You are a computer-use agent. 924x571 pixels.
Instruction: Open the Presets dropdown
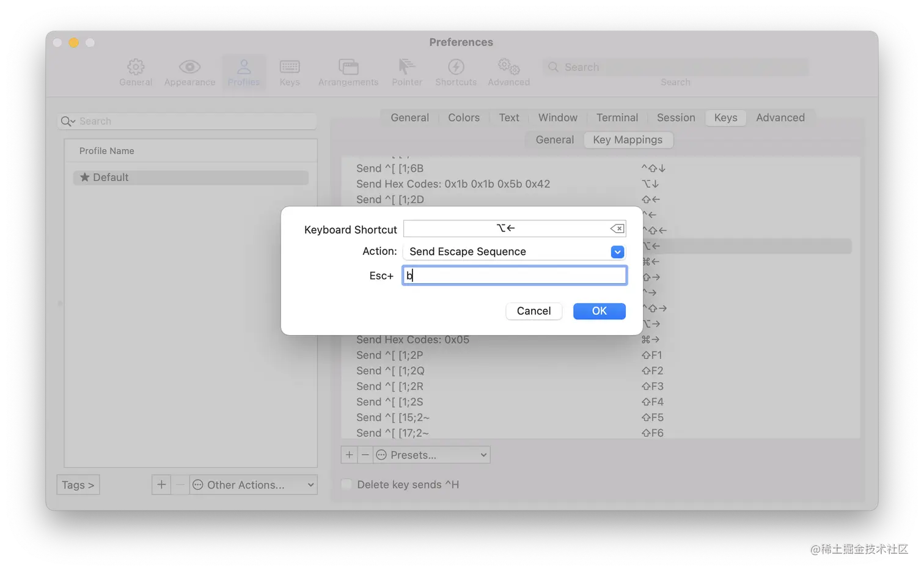click(x=431, y=455)
